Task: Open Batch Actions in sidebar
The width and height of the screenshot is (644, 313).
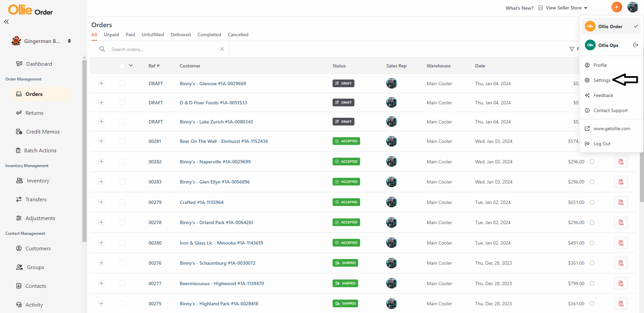Action: 36,150
